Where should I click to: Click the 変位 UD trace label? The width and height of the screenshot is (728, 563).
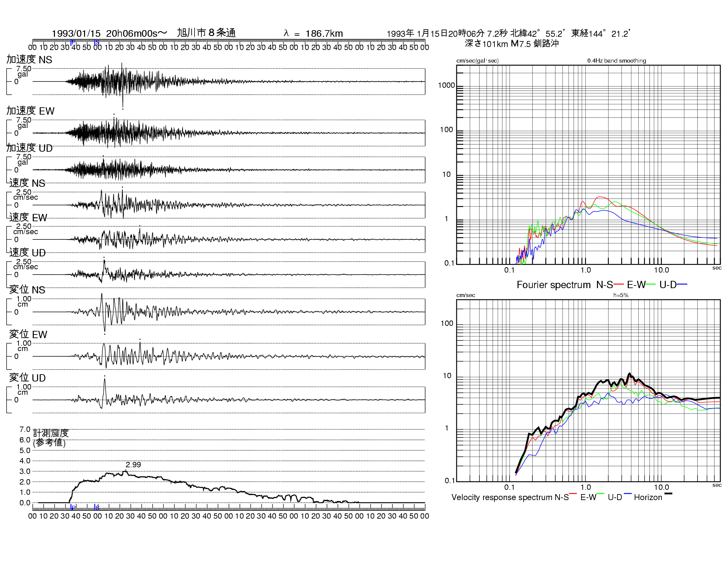tap(27, 378)
